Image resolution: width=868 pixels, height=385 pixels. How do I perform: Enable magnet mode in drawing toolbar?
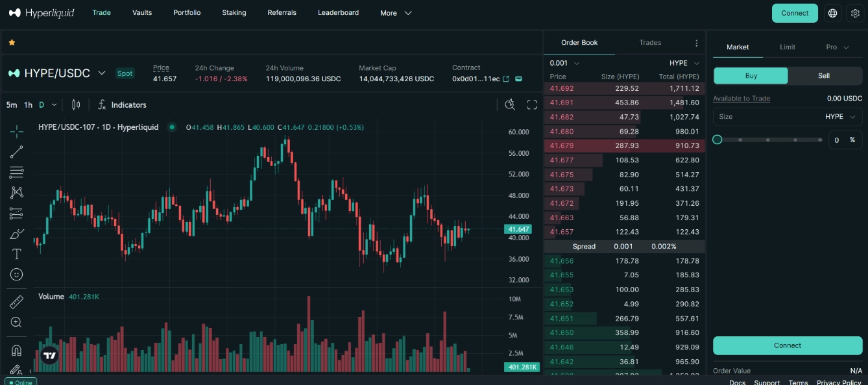16,350
